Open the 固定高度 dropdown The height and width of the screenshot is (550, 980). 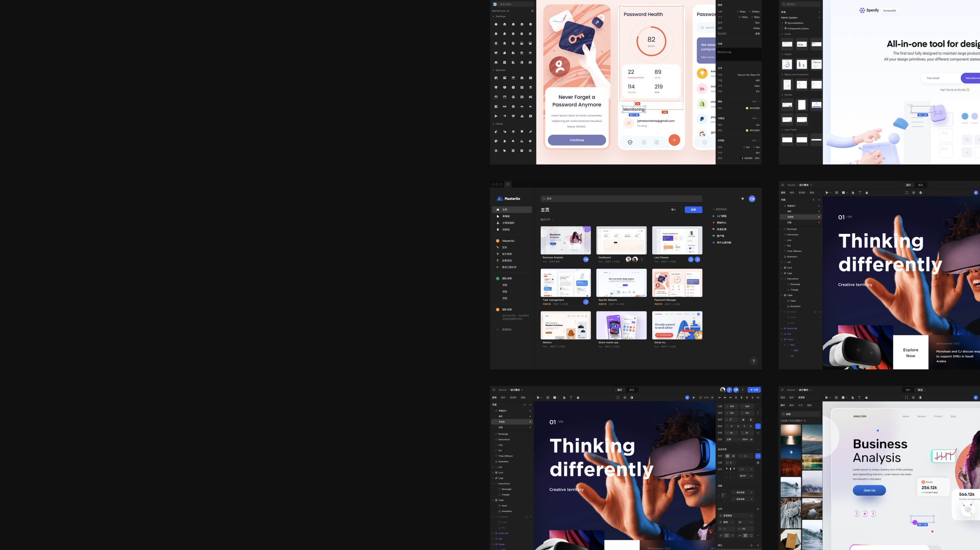742,499
